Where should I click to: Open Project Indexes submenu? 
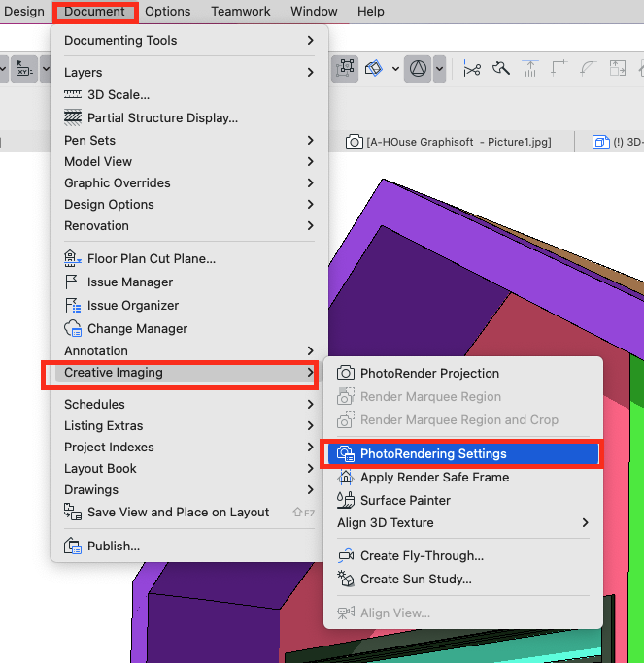[x=189, y=448]
